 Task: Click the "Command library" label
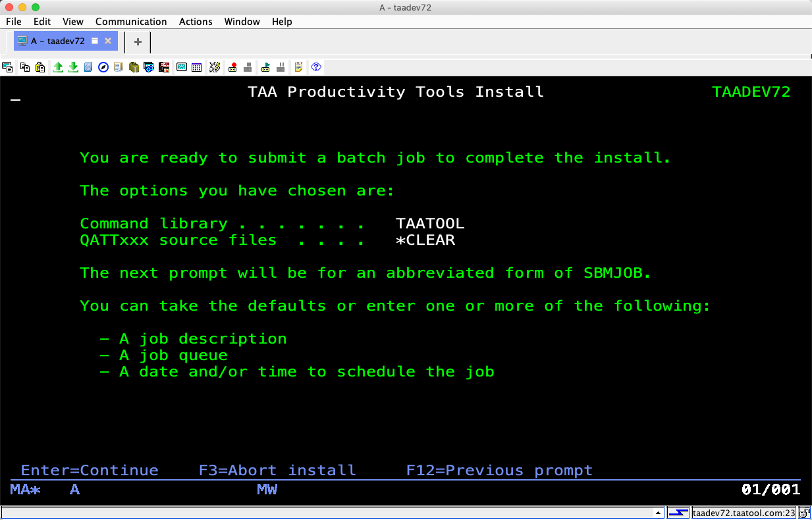click(153, 224)
